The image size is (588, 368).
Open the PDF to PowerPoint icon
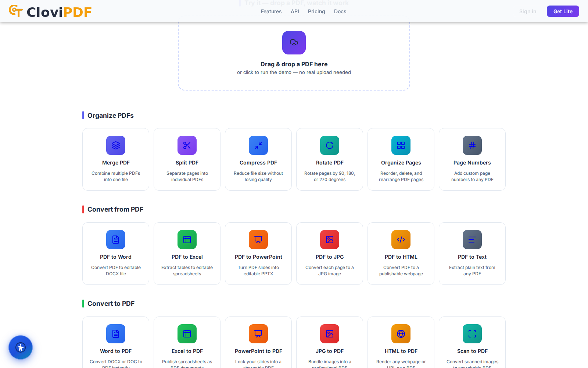(258, 240)
